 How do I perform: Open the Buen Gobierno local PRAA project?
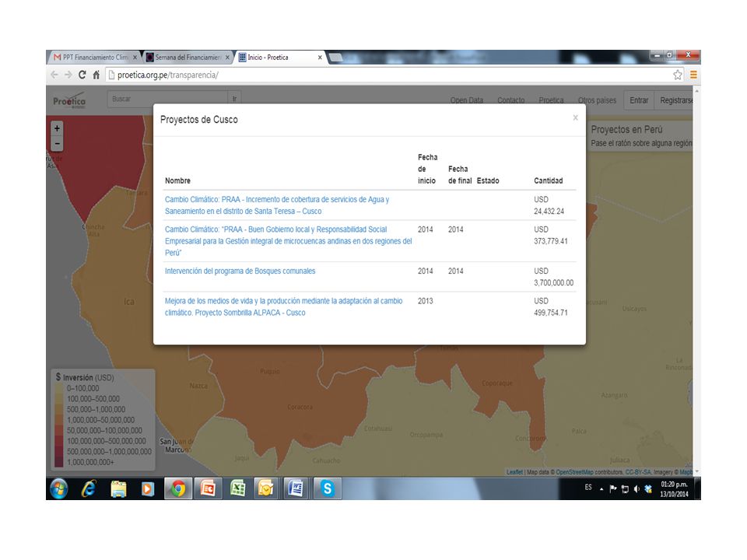(288, 241)
